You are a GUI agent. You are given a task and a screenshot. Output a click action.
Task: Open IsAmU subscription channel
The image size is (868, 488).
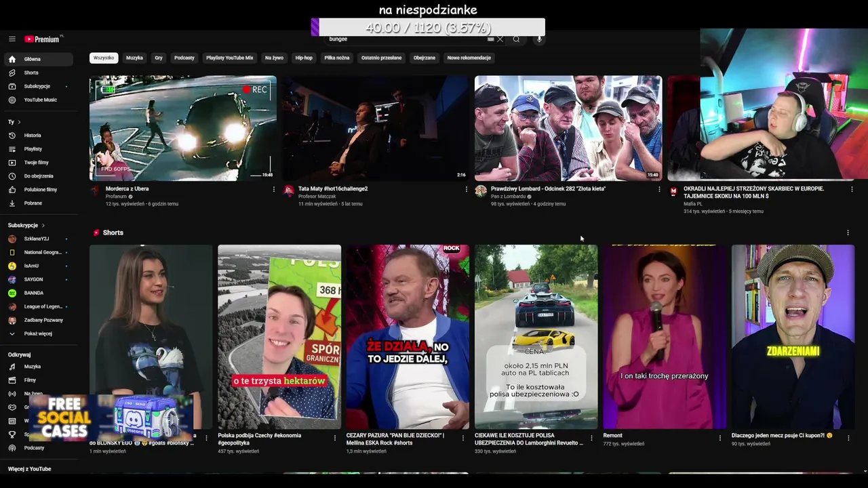[38, 266]
